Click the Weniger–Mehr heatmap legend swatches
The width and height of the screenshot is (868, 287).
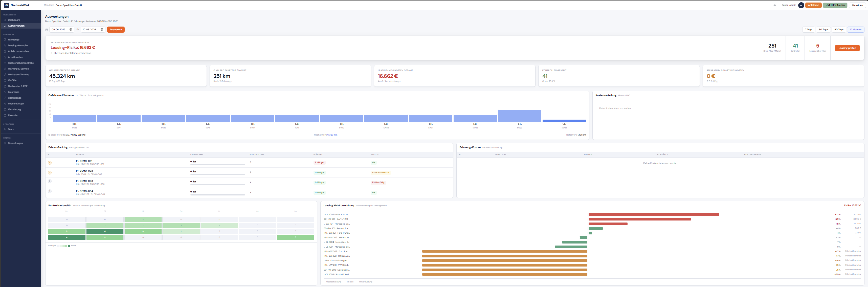pos(64,246)
